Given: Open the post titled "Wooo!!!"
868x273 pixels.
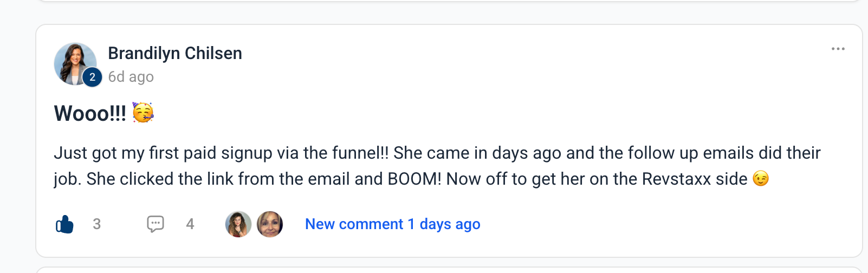Looking at the screenshot, I should click(90, 113).
